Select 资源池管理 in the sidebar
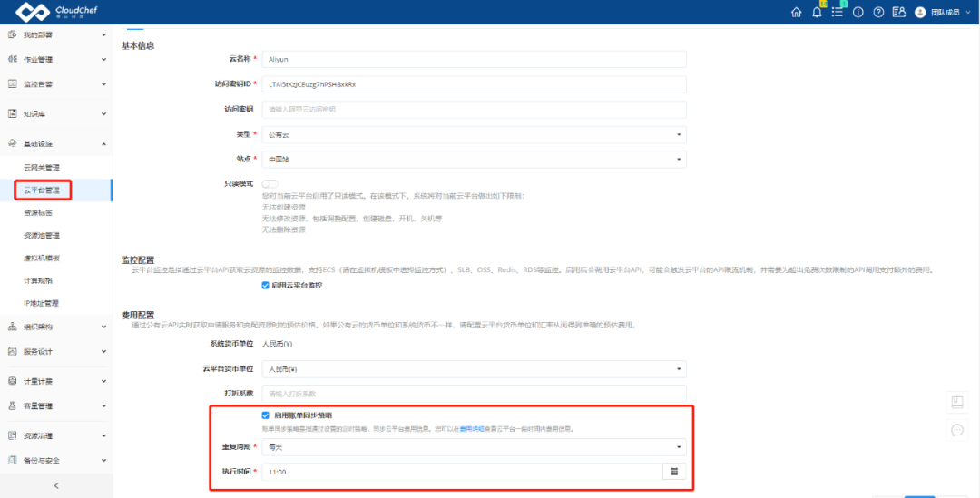This screenshot has width=980, height=498. coord(41,236)
